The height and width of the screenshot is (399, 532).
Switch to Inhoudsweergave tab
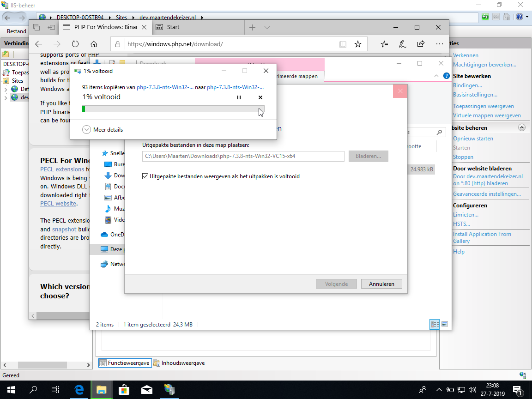(x=179, y=363)
